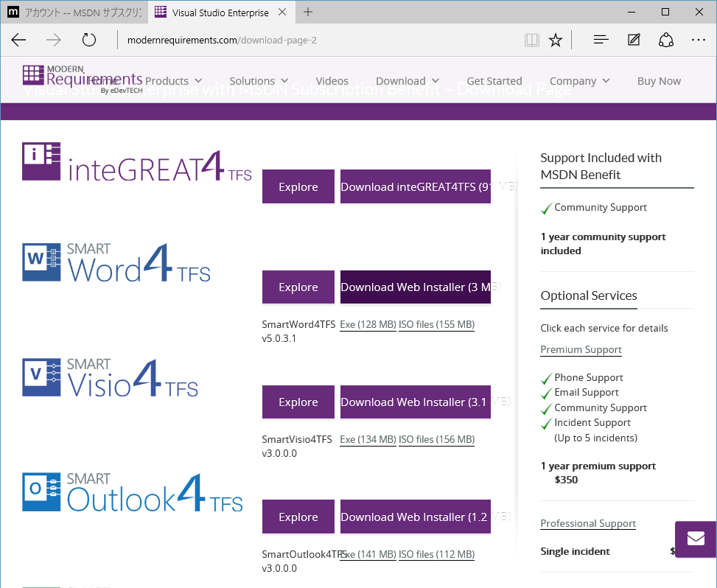Click Explore for SmartVisio4TFS
Viewport: 717px width, 588px height.
298,402
